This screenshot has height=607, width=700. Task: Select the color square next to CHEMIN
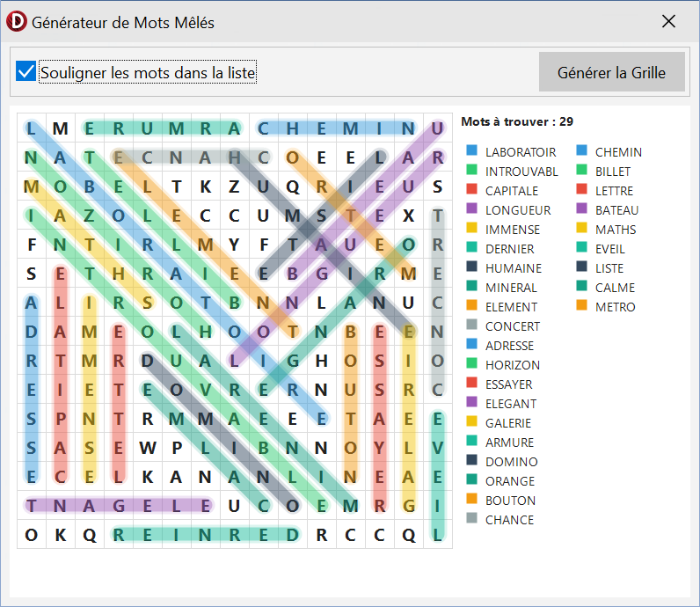click(582, 152)
